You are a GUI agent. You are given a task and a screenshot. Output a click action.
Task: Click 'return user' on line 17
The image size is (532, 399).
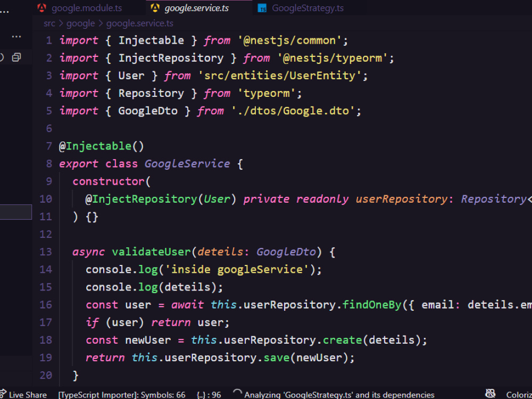[x=187, y=323]
